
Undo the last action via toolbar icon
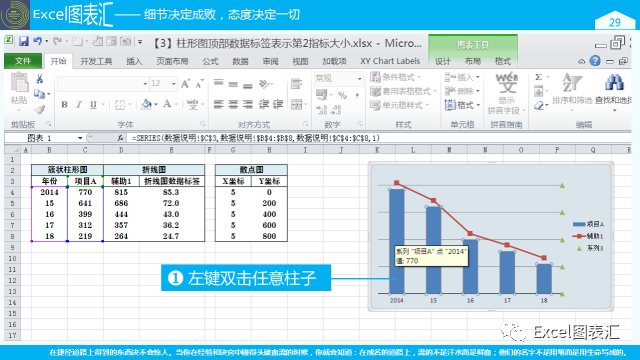coord(38,41)
